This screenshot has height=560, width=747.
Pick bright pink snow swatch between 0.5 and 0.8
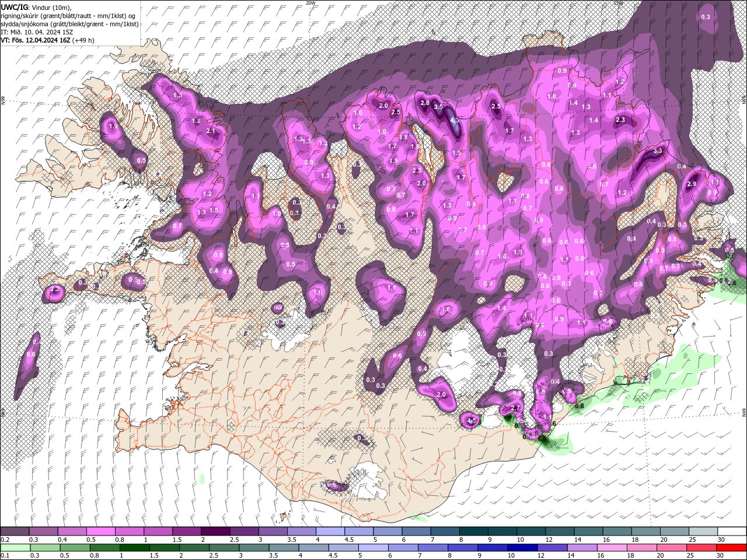pyautogui.click(x=100, y=531)
